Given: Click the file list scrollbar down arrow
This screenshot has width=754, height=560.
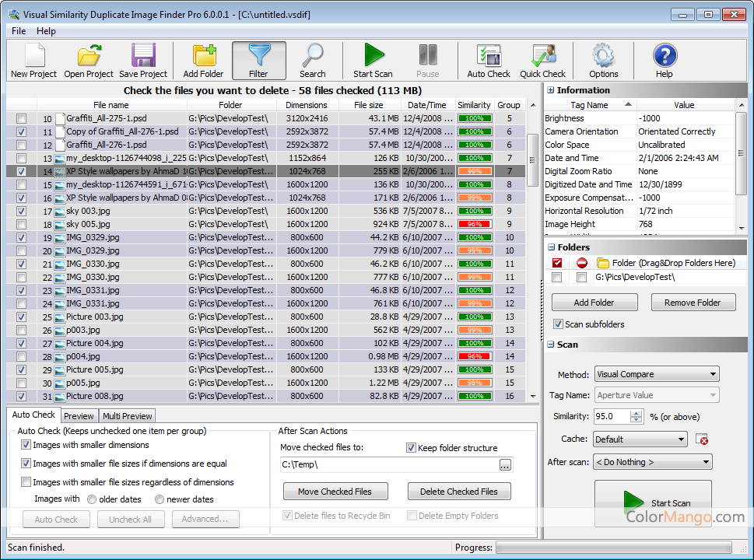Looking at the screenshot, I should [x=533, y=397].
